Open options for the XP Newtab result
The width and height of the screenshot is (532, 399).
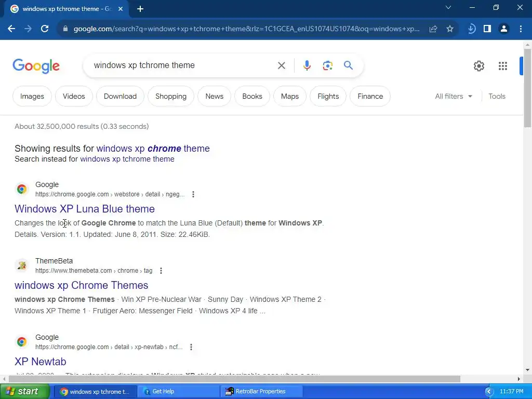[191, 347]
